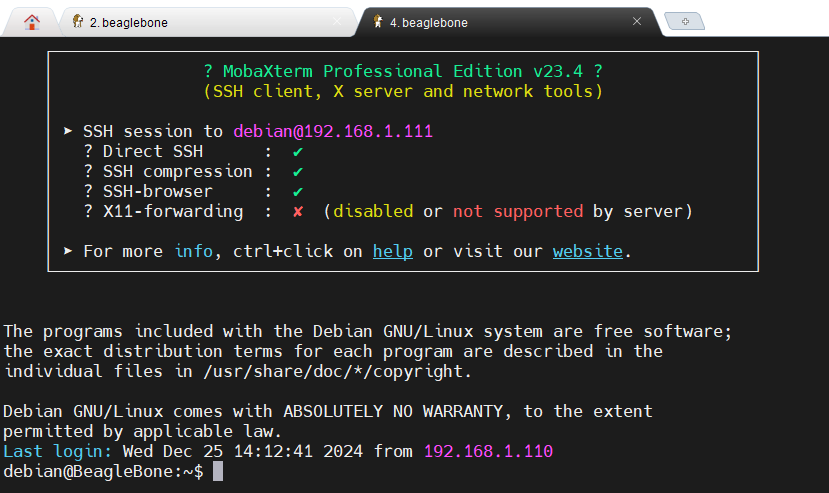Close the 4. beaglebone tab
The height and width of the screenshot is (493, 829).
[636, 22]
